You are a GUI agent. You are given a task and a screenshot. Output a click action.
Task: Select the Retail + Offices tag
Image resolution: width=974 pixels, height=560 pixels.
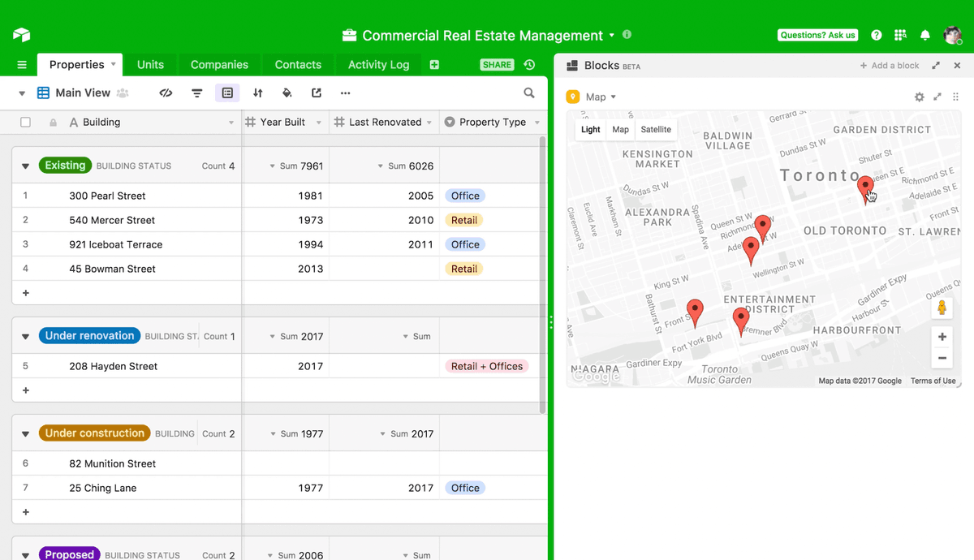click(x=487, y=366)
